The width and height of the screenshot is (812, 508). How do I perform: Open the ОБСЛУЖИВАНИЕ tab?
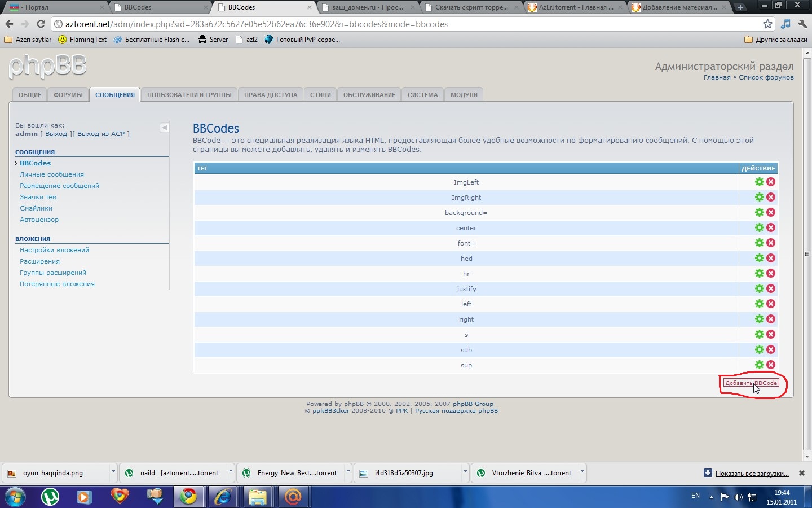(x=369, y=95)
